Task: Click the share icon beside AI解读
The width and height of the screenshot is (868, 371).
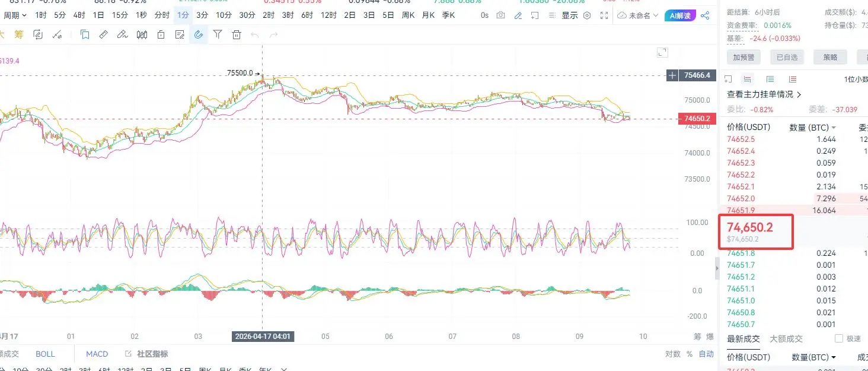Action: (705, 15)
